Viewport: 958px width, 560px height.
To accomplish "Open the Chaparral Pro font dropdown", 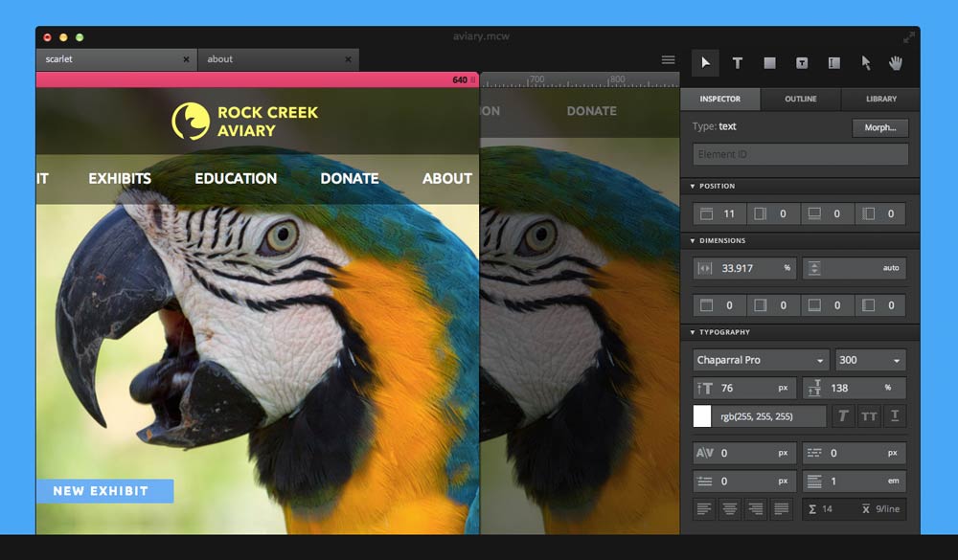I will coord(762,361).
